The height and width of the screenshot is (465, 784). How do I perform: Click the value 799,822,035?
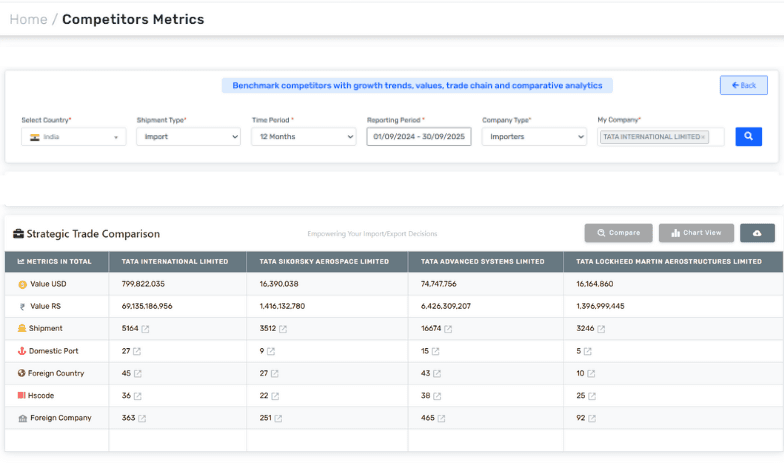[143, 284]
